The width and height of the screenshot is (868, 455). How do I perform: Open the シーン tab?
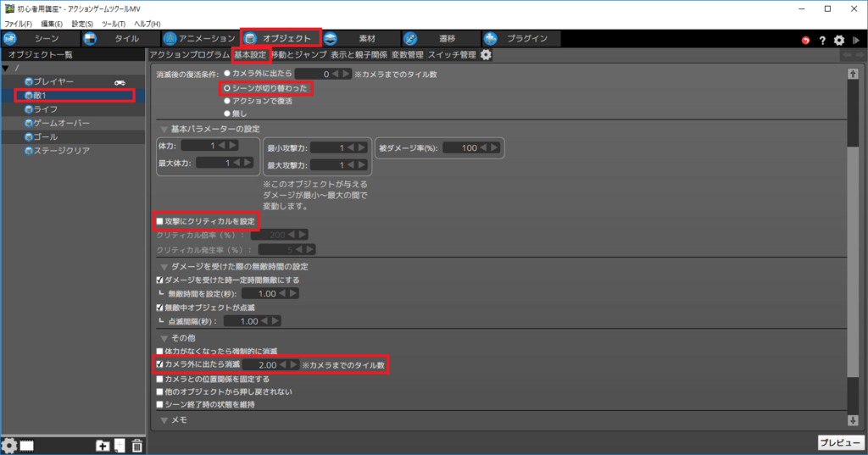[40, 38]
